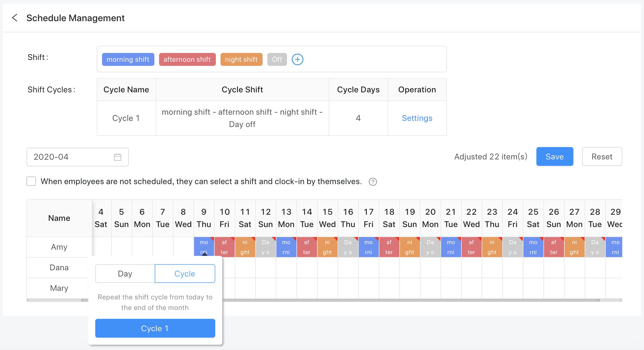Click the horizontal scrollbar under the schedule

click(x=412, y=300)
